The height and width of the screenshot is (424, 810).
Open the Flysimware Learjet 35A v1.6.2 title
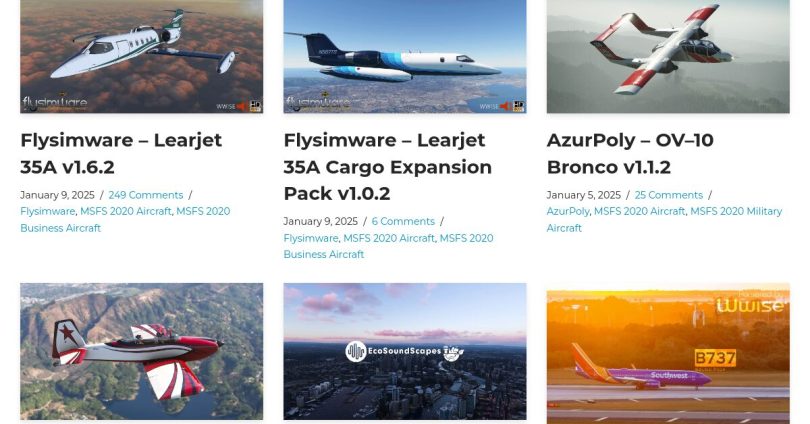coord(121,153)
